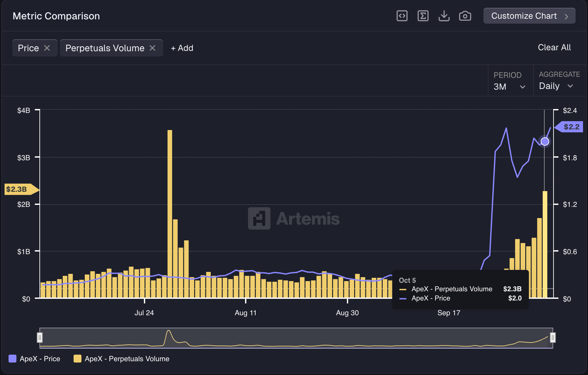Click the $4B left axis label
588x375 pixels.
(x=24, y=110)
